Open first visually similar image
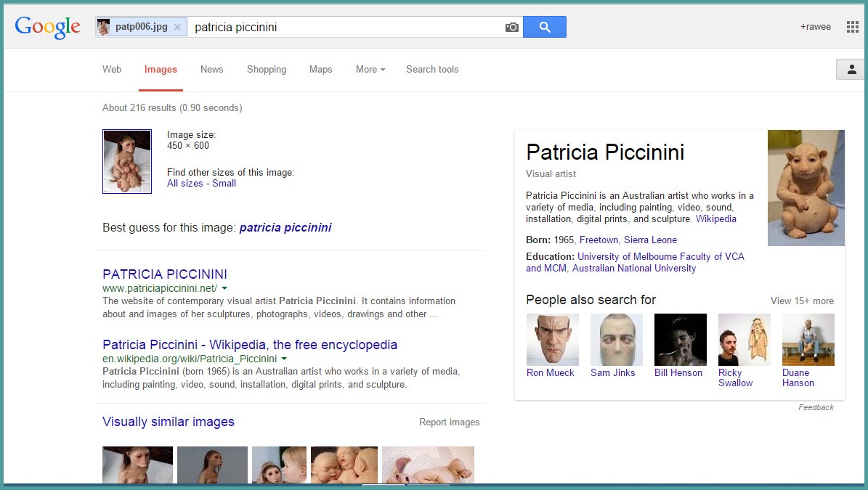Image resolution: width=868 pixels, height=490 pixels. (x=137, y=465)
